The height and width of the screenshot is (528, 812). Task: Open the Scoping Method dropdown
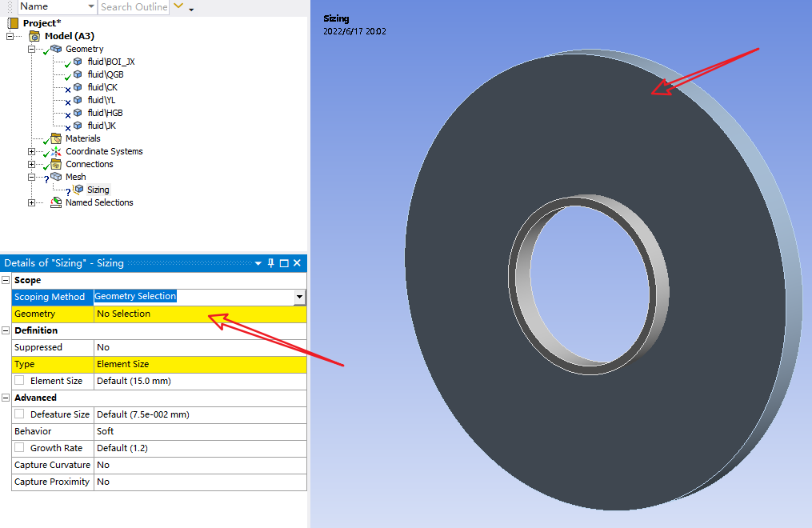tap(299, 297)
